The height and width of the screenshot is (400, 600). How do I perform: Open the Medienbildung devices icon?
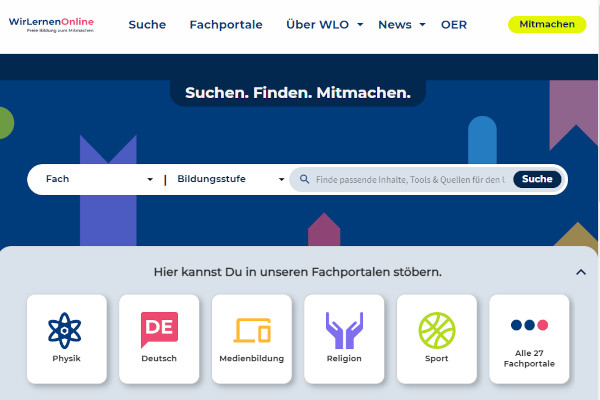pyautogui.click(x=252, y=330)
